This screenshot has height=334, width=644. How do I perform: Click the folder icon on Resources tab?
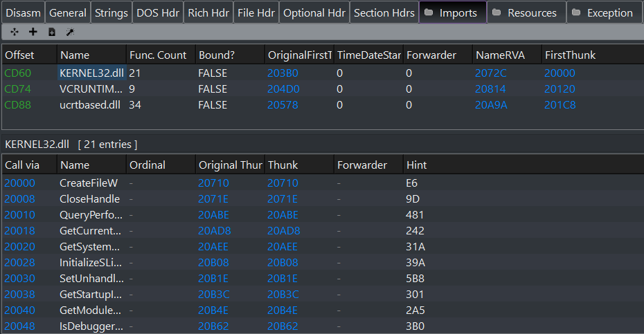click(496, 12)
